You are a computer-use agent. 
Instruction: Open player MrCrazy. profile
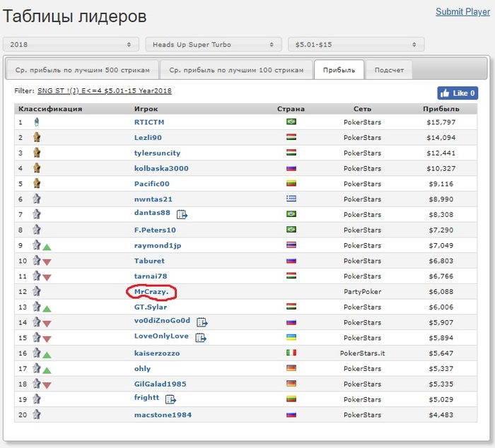click(x=151, y=292)
